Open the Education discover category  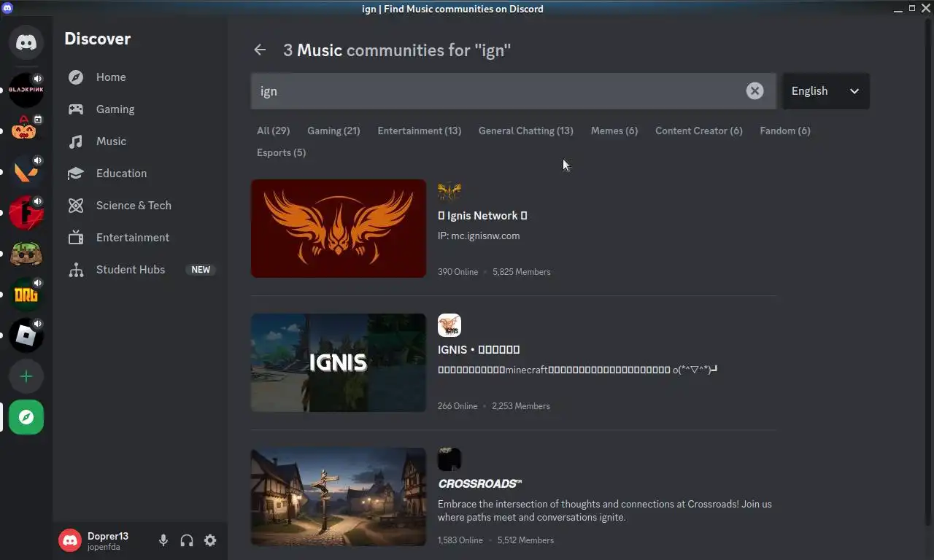pos(140,173)
